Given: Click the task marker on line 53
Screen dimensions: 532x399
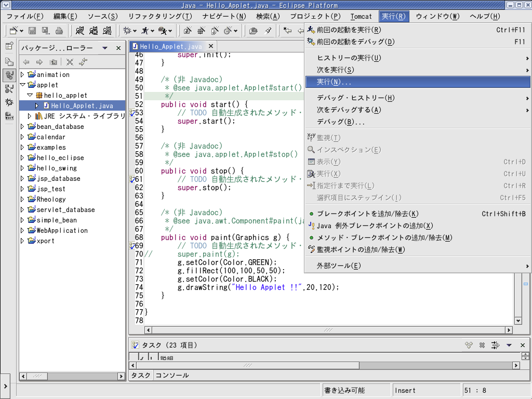Looking at the screenshot, I should (x=132, y=113).
